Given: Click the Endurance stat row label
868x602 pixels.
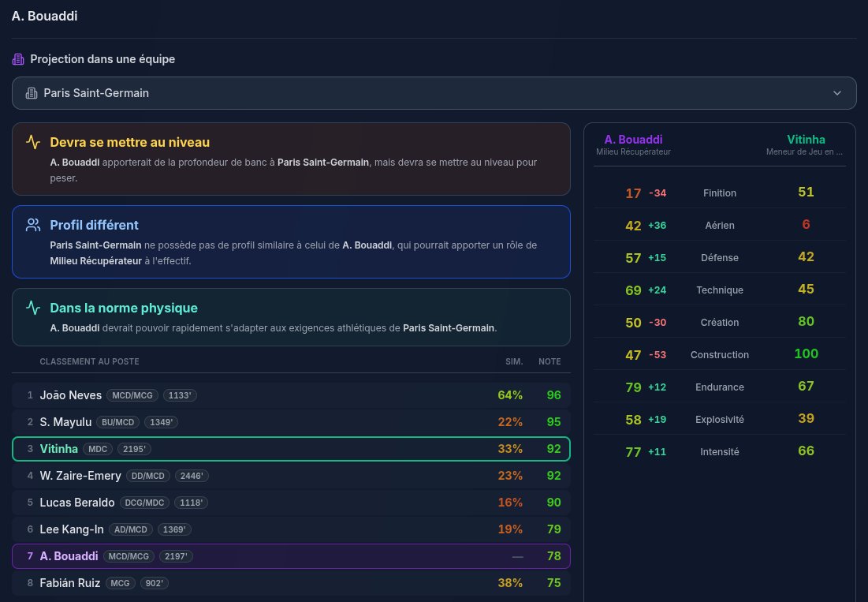Looking at the screenshot, I should 720,387.
